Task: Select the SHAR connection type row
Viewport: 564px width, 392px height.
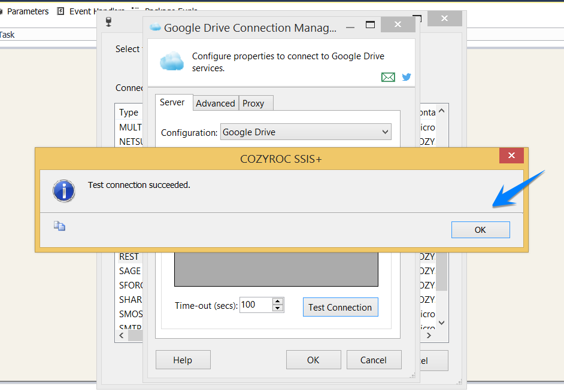Action: 130,300
